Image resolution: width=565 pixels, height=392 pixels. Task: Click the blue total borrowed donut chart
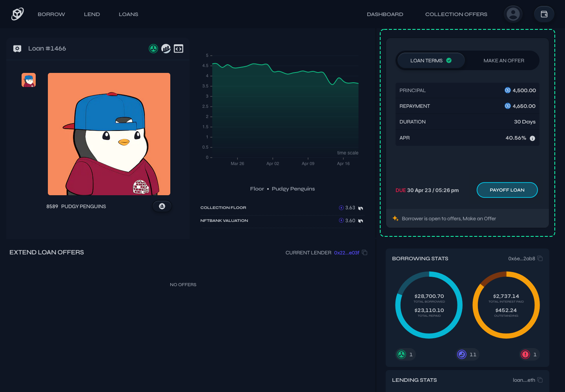pos(429,305)
